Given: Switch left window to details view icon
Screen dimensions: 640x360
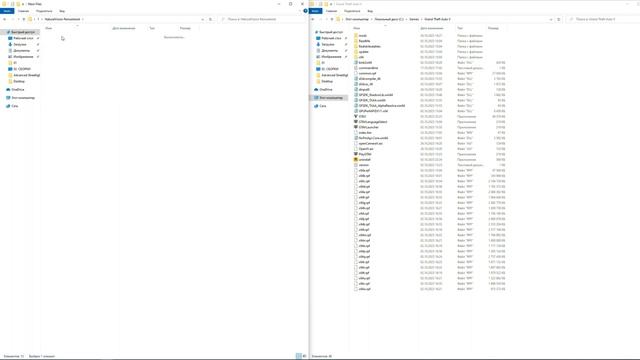Looking at the screenshot, I should click(x=298, y=356).
